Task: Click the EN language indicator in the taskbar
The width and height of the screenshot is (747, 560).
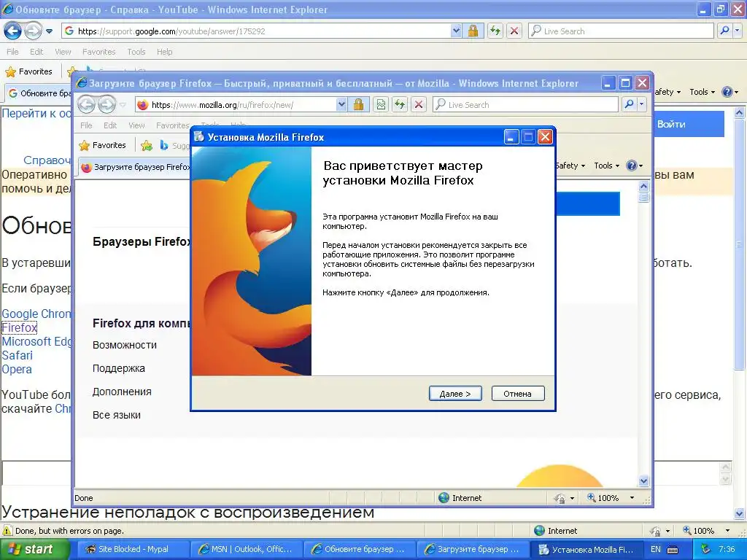Action: coord(656,550)
